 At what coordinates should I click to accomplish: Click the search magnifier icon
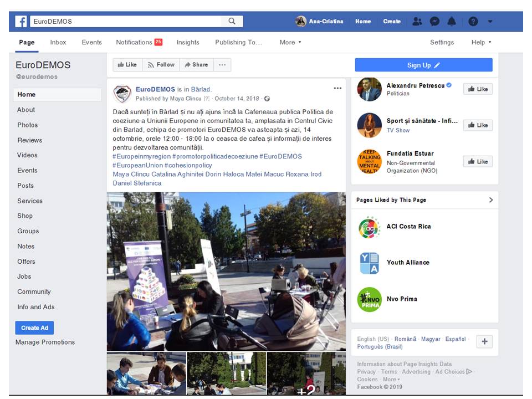pos(232,22)
